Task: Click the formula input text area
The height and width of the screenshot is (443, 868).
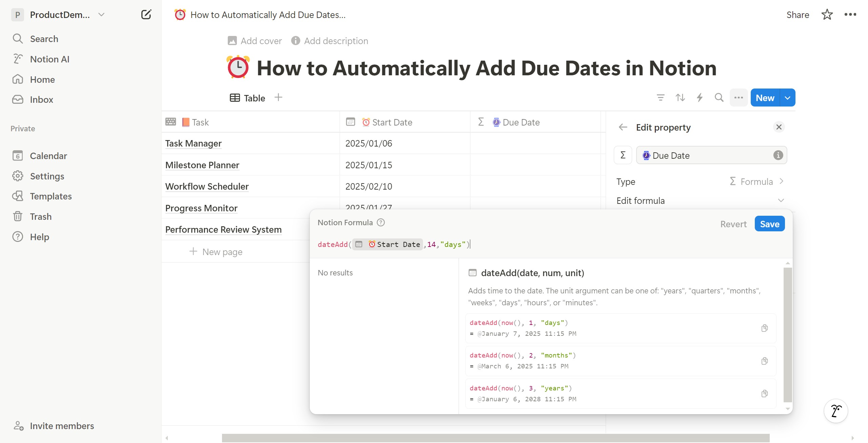Action: [x=551, y=244]
